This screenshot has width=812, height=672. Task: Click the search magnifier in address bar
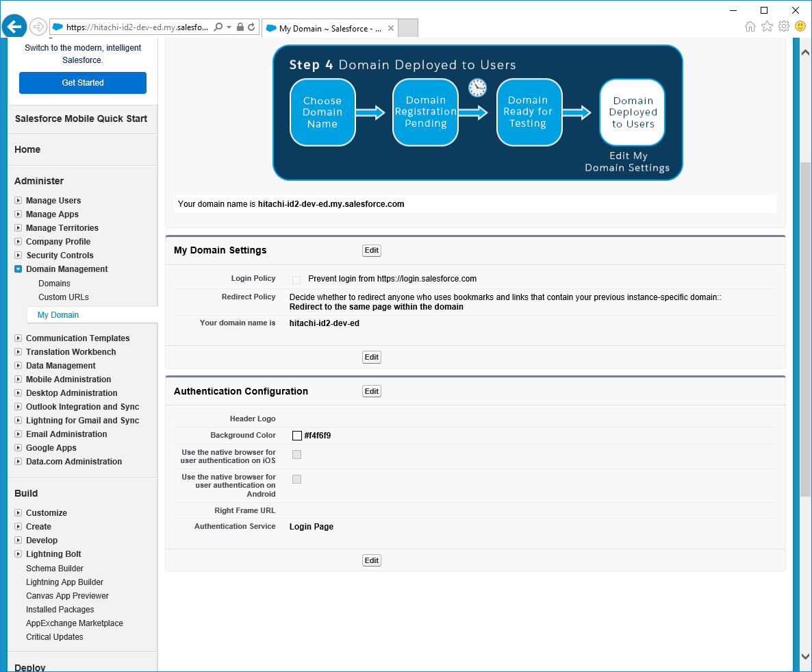click(218, 27)
